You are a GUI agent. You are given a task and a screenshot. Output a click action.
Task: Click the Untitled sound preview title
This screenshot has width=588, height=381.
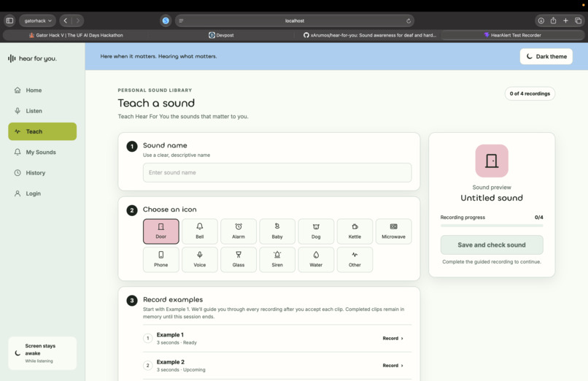pyautogui.click(x=492, y=198)
